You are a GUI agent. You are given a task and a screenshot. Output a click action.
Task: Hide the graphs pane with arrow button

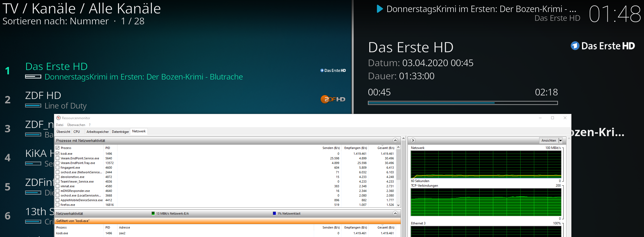pos(413,140)
